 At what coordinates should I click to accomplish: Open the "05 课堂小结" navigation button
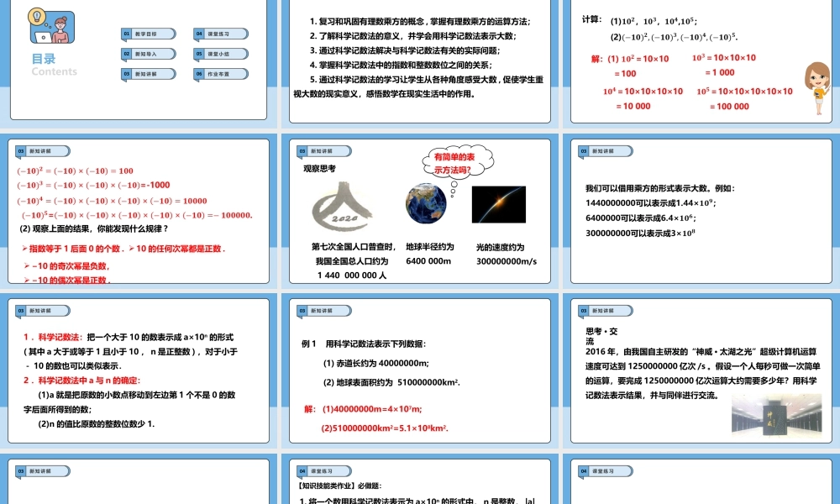click(221, 54)
